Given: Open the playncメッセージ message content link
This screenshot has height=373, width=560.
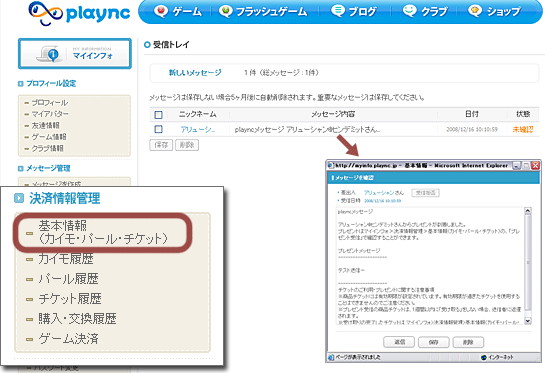Looking at the screenshot, I should (x=307, y=130).
